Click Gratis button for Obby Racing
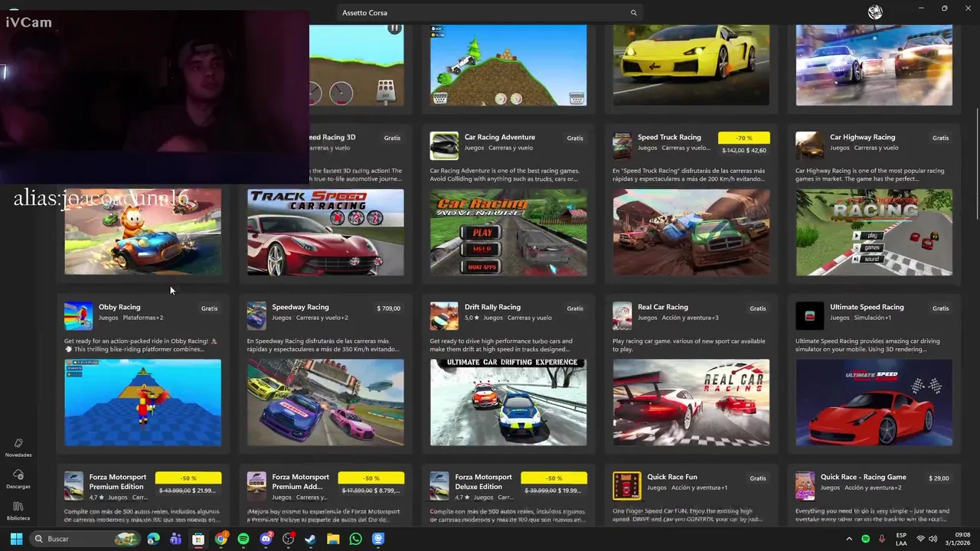The height and width of the screenshot is (551, 980). click(209, 308)
